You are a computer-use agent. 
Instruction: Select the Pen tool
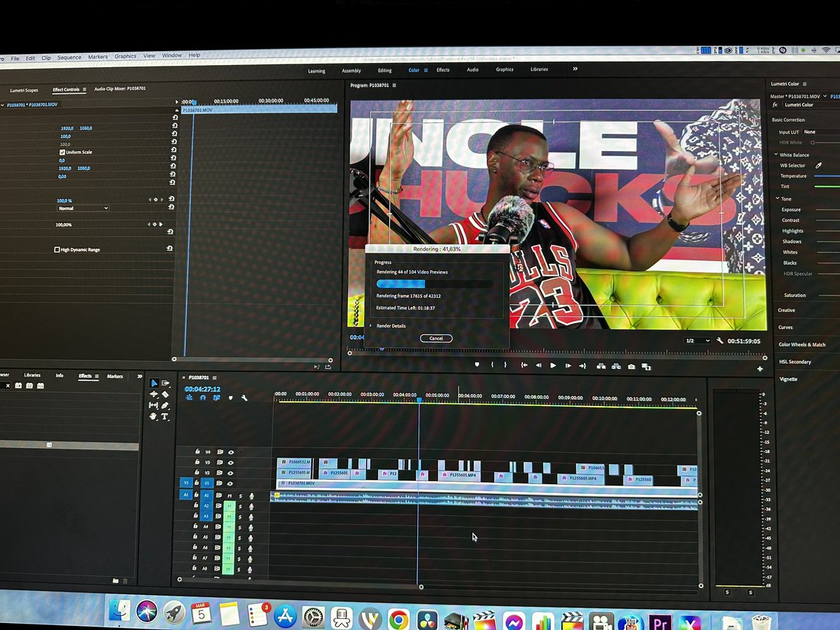pos(165,405)
